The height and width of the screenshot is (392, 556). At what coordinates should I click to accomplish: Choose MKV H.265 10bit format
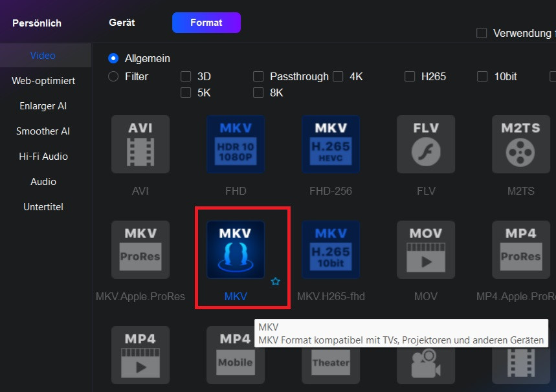pos(331,250)
